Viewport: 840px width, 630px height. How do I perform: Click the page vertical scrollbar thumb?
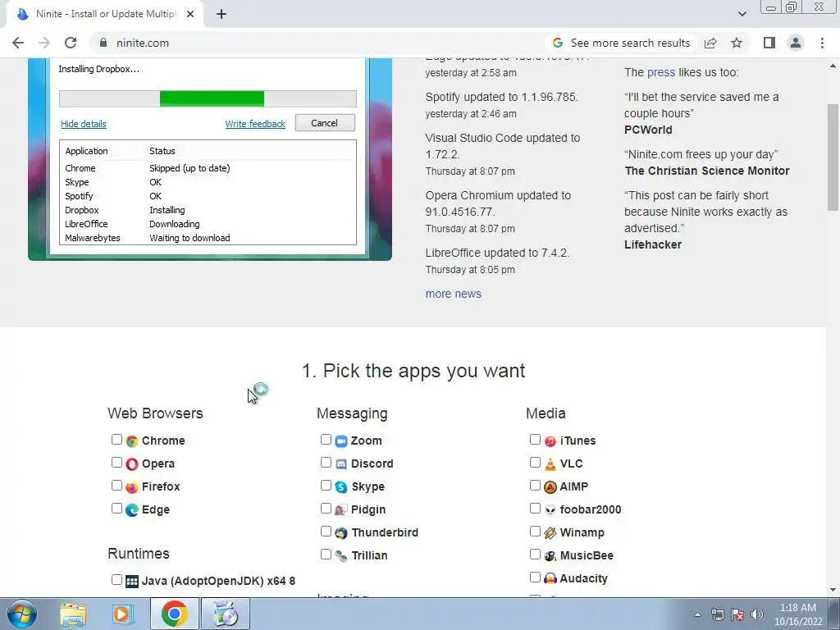point(833,157)
